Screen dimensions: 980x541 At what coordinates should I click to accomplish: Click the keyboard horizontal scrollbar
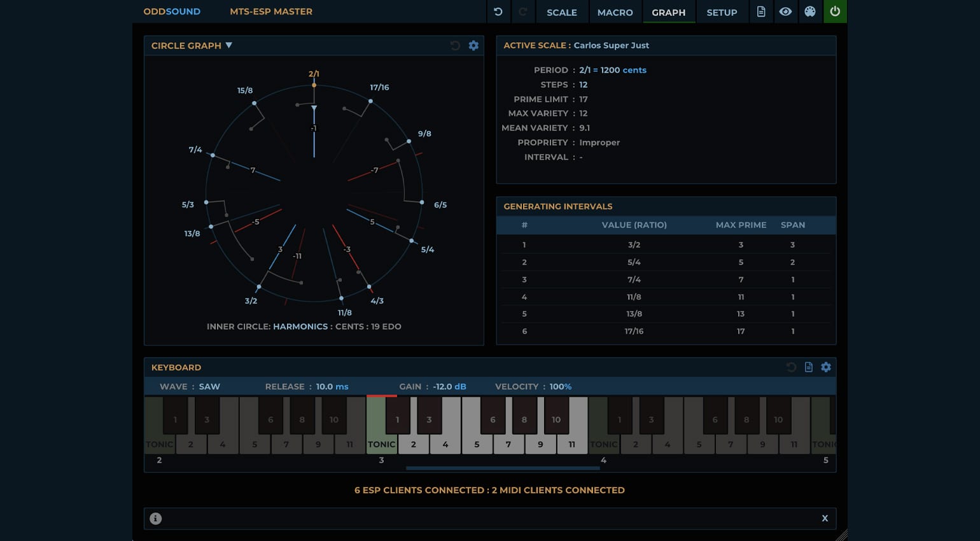pos(503,468)
